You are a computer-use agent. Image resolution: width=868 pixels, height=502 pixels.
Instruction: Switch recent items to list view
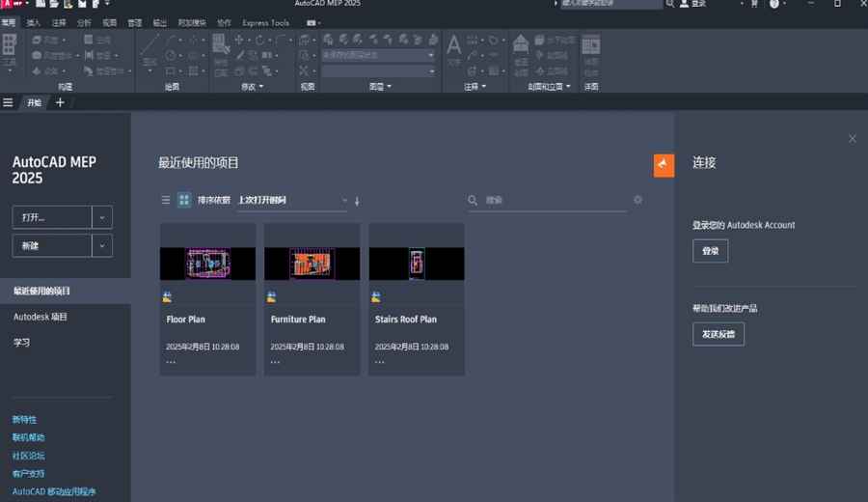[166, 200]
